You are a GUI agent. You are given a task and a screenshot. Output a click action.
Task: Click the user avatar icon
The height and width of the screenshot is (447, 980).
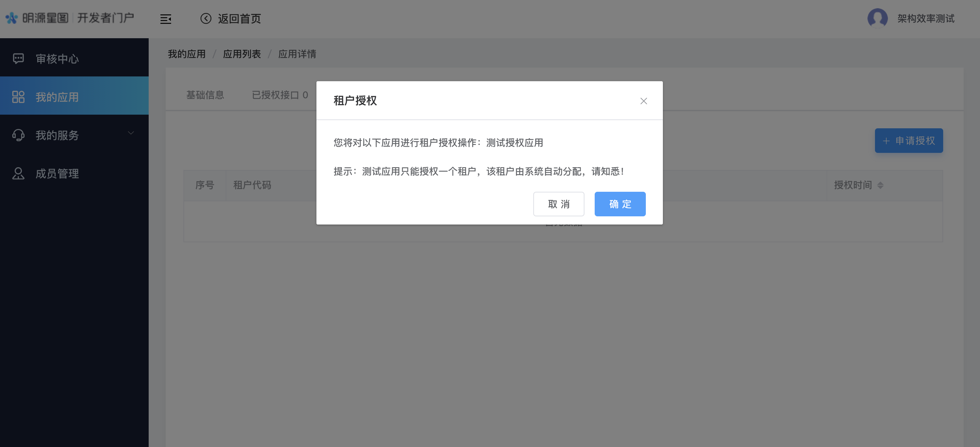click(877, 18)
